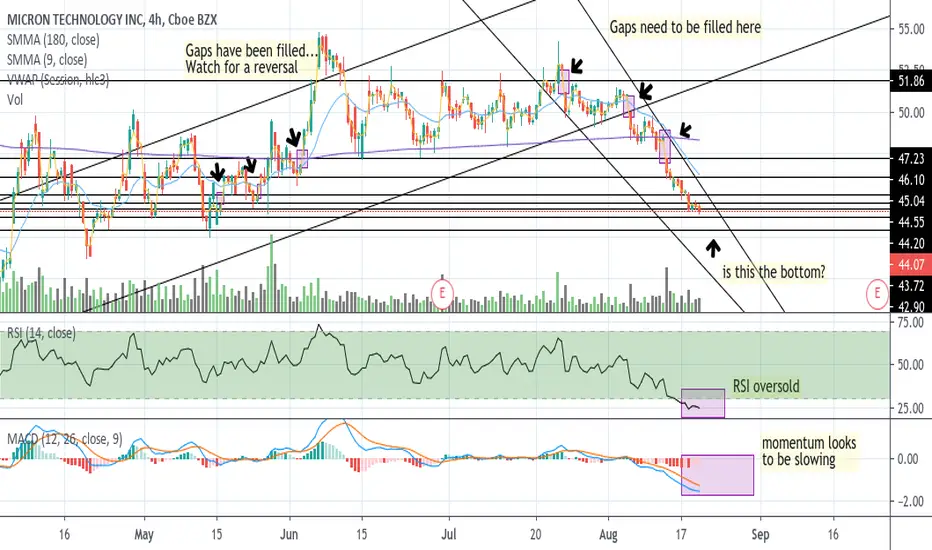This screenshot has height=550, width=932.
Task: Select the SMMA (9, close) indicator legend
Action: (47, 59)
